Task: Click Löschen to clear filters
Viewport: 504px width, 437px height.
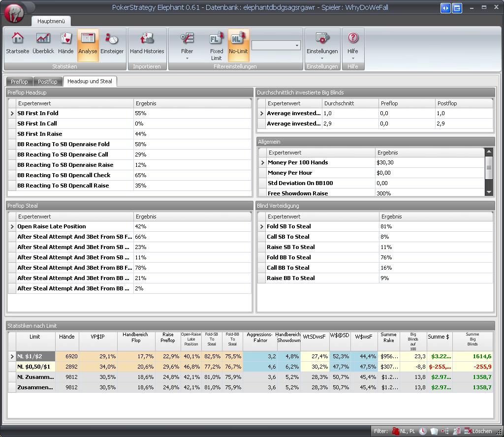Action: pyautogui.click(x=482, y=431)
